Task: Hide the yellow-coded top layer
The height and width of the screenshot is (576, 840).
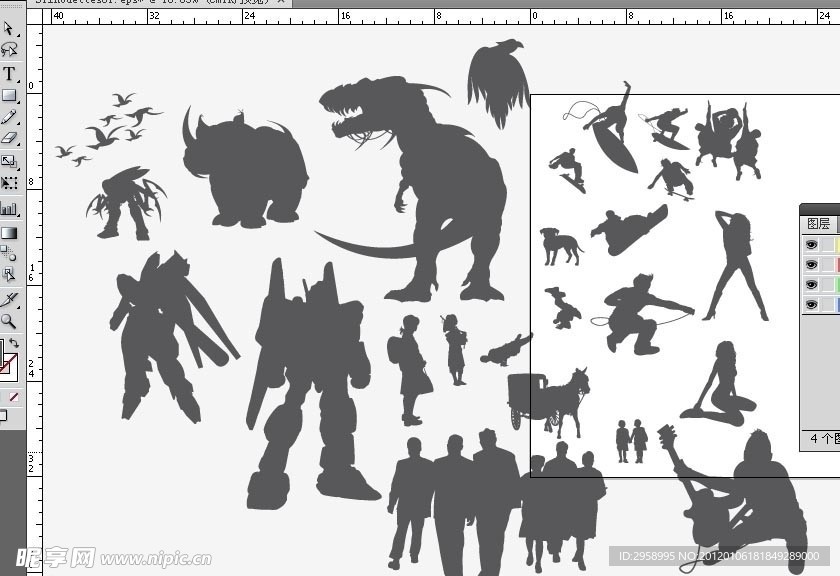Action: tap(811, 245)
